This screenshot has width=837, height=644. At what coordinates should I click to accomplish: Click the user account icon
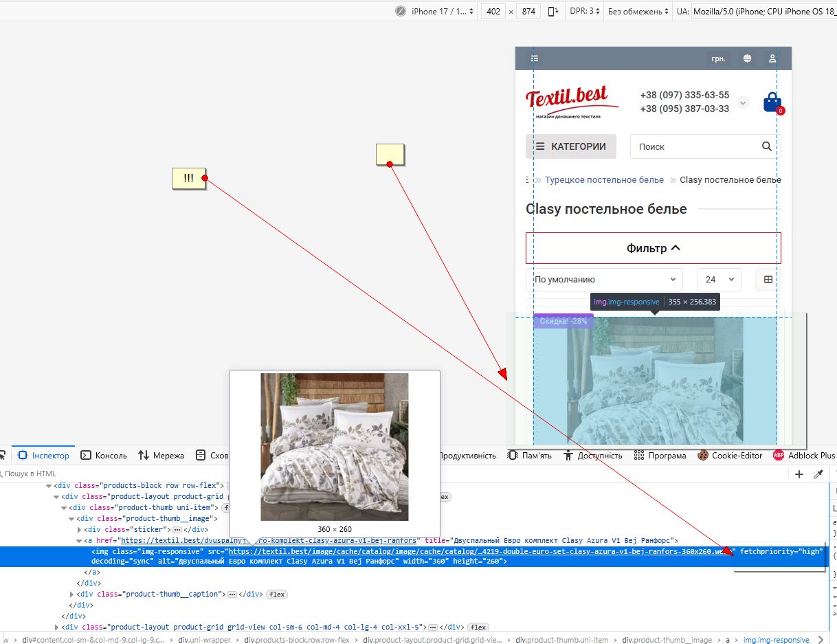tap(772, 58)
